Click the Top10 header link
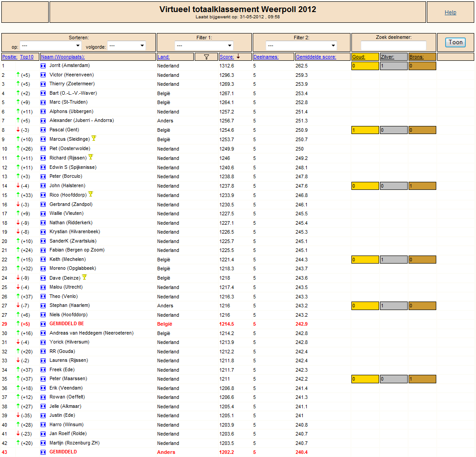This screenshot has height=457, width=476. point(27,57)
